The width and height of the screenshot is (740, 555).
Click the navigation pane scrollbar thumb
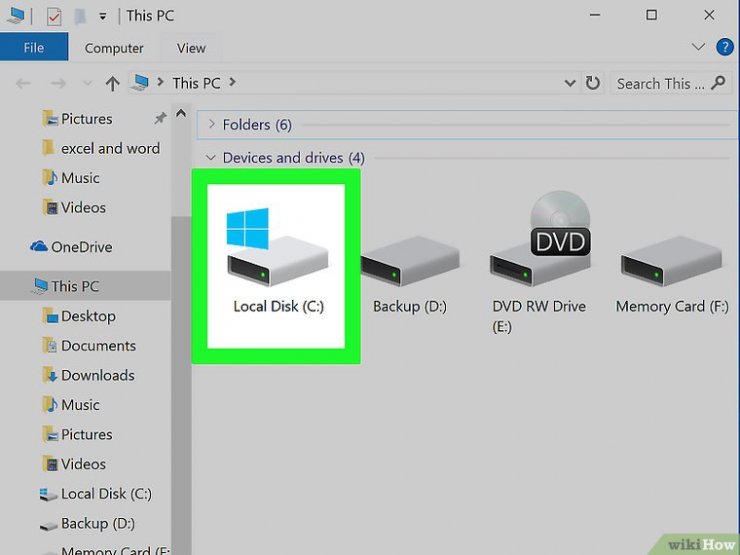tap(181, 385)
